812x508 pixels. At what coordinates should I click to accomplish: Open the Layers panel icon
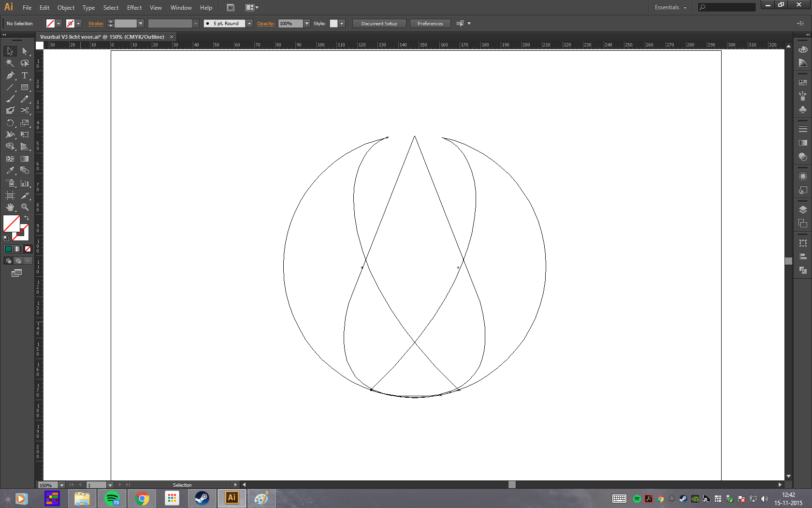[803, 209]
